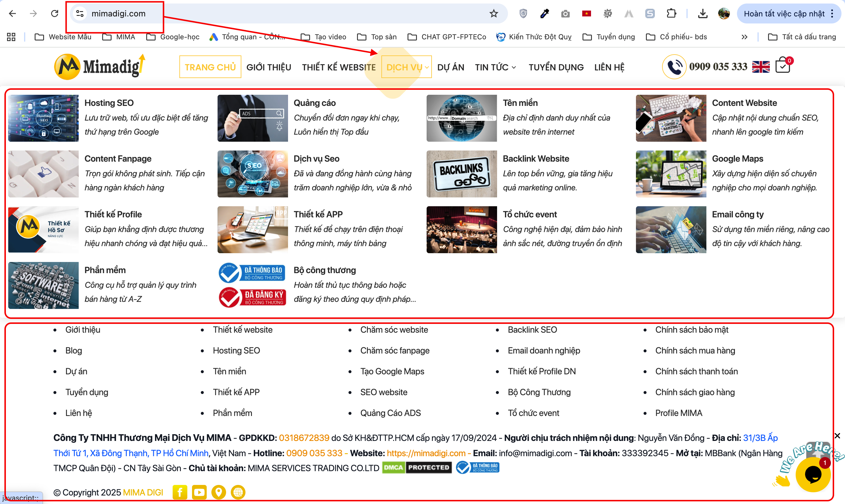
Task: Open the Extensions puzzle piece icon
Action: pos(671,13)
